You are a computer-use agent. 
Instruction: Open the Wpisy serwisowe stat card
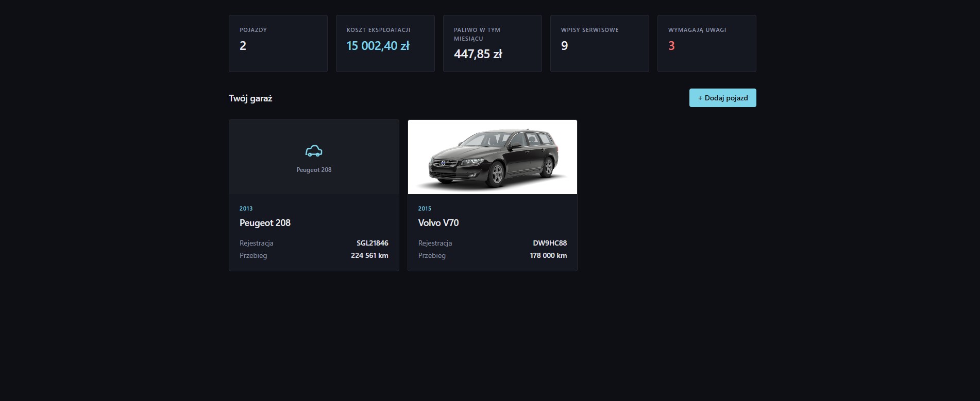pos(600,43)
